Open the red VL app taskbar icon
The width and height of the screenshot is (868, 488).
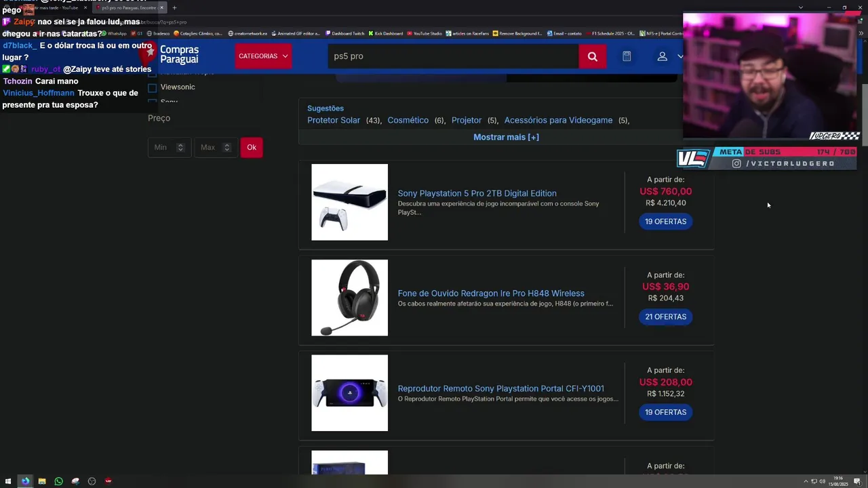108,481
